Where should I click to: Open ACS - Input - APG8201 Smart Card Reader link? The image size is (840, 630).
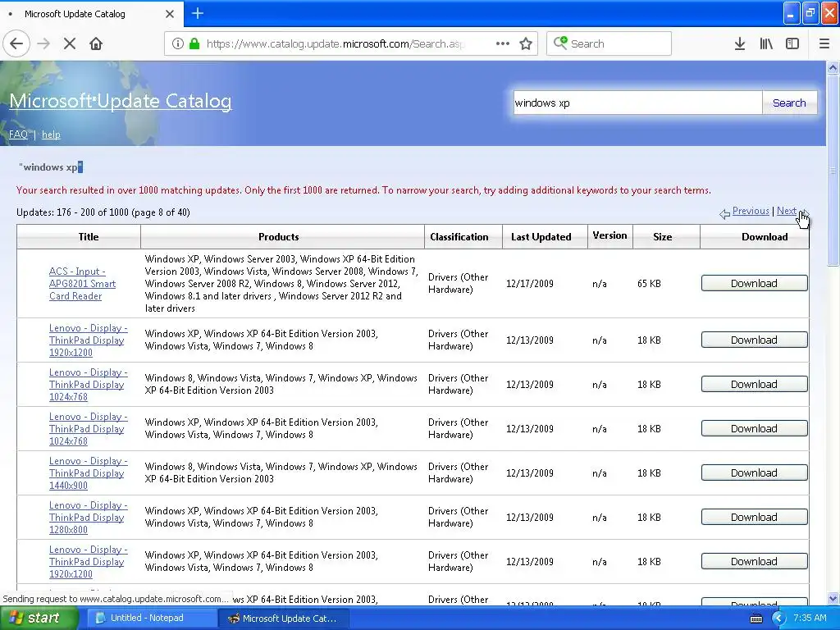pos(82,283)
